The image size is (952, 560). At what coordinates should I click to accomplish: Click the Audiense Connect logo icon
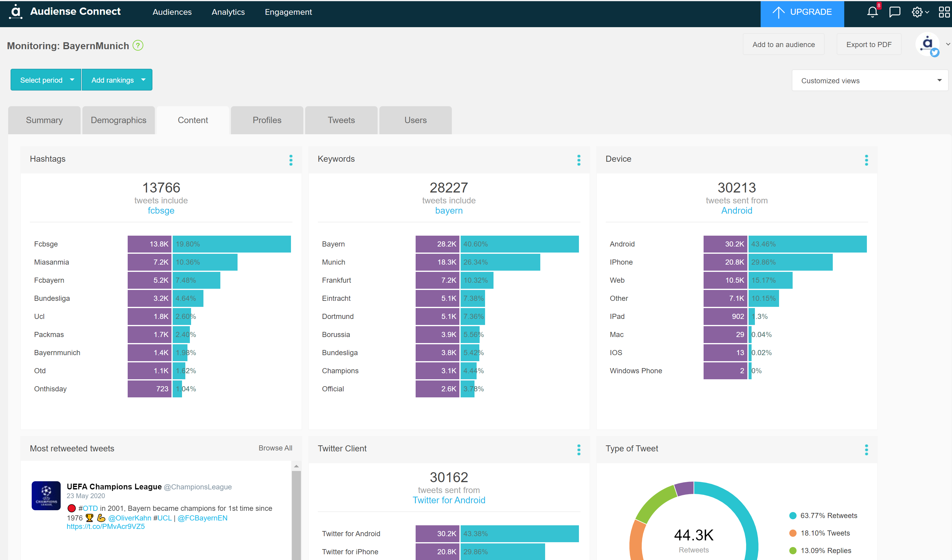coord(15,12)
